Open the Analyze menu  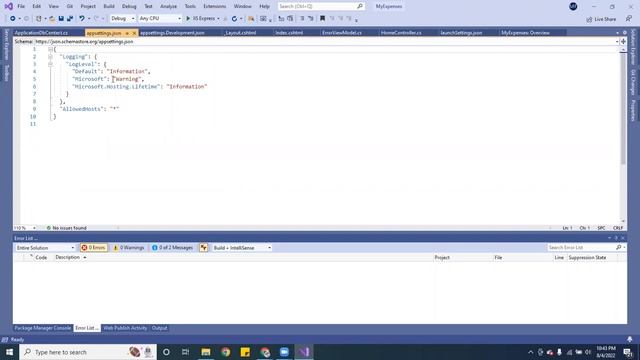[x=169, y=7]
